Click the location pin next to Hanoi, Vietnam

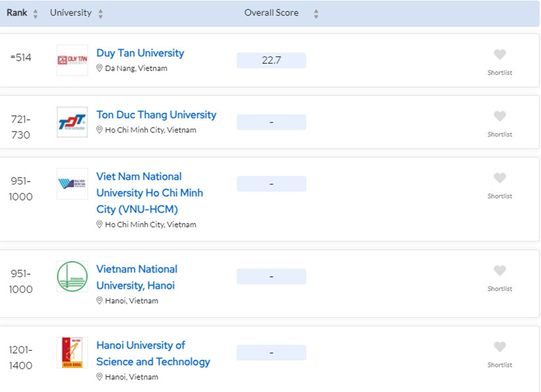tap(100, 300)
